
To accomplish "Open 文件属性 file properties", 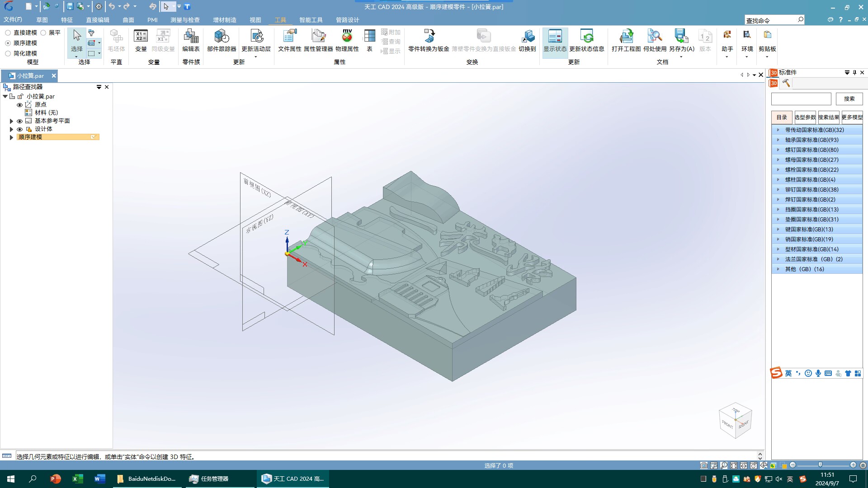I will click(x=290, y=41).
